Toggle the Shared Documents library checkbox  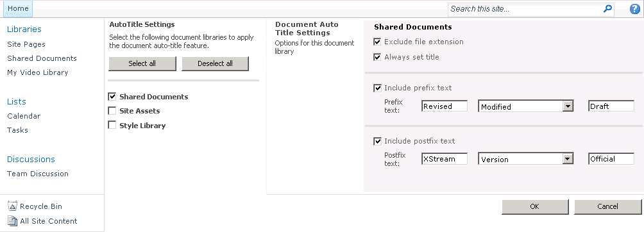click(x=112, y=97)
